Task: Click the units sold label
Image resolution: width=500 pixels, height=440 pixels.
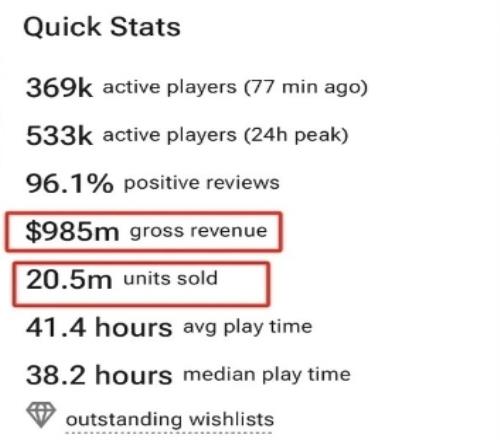Action: click(x=171, y=279)
